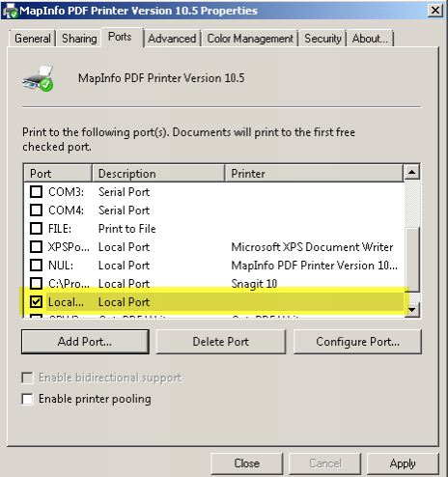This screenshot has width=448, height=477.
Task: Enable printer pooling checkbox
Action: (27, 399)
